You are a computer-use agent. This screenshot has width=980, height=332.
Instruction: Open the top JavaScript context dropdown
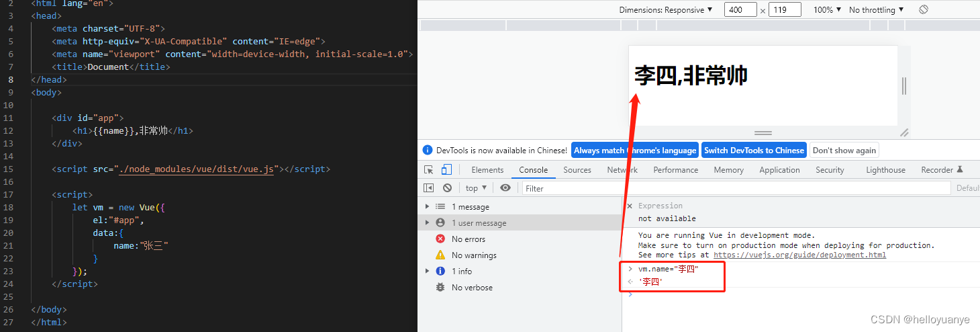pos(477,188)
